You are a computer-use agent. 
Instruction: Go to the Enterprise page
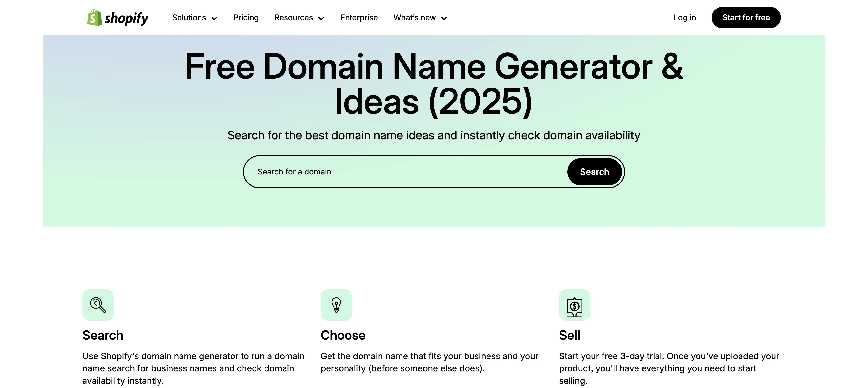(x=359, y=18)
